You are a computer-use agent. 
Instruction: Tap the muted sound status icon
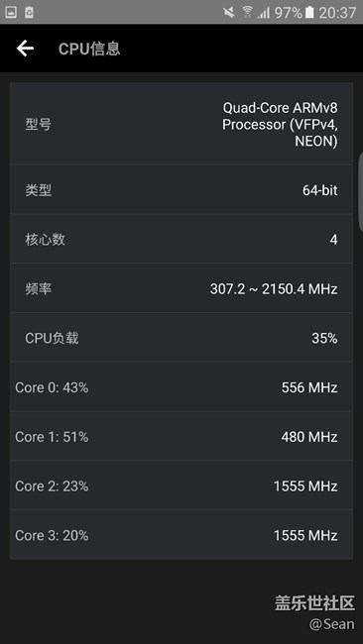pyautogui.click(x=229, y=12)
